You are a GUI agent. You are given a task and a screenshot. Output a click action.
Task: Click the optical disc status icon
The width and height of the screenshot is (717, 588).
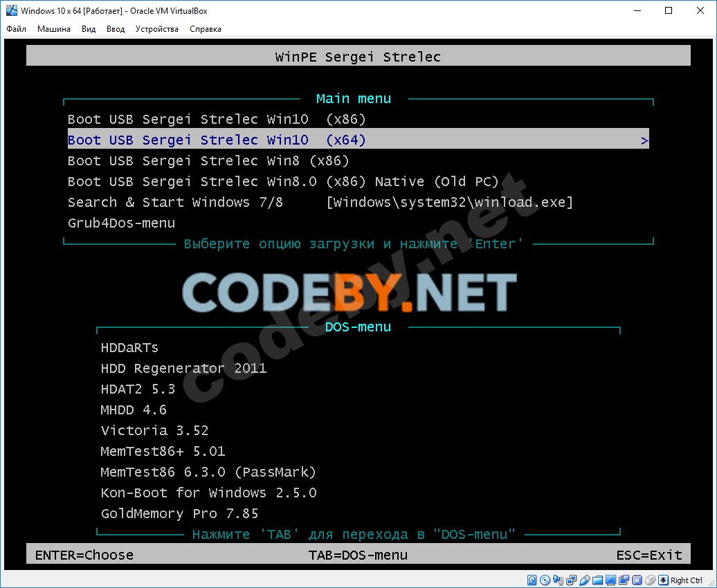[x=545, y=580]
